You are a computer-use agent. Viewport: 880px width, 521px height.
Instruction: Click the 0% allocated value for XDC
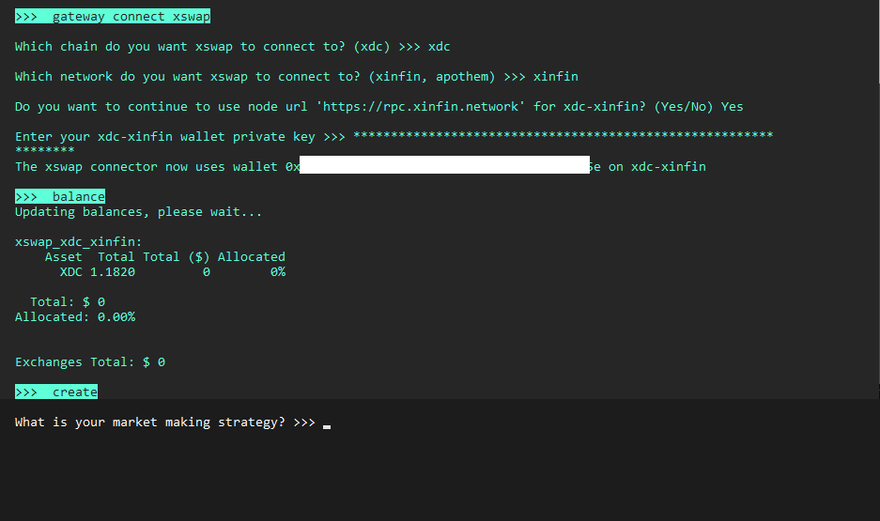pyautogui.click(x=277, y=272)
